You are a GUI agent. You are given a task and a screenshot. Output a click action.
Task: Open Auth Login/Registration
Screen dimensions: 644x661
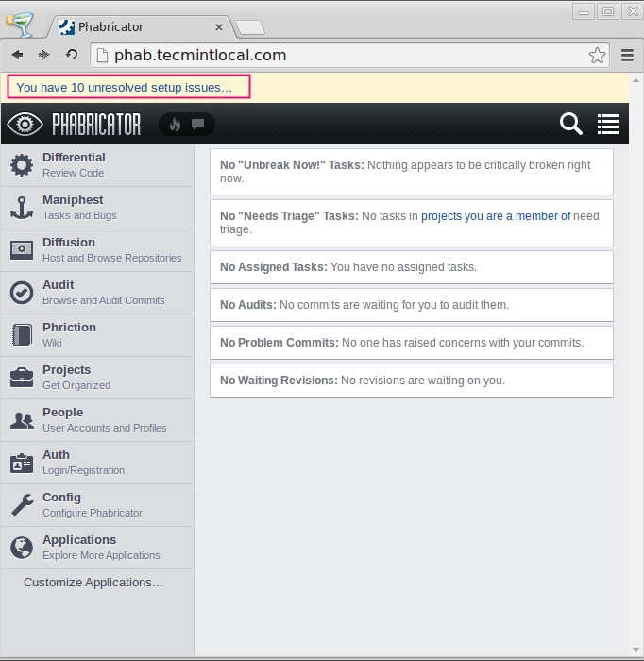pos(97,463)
